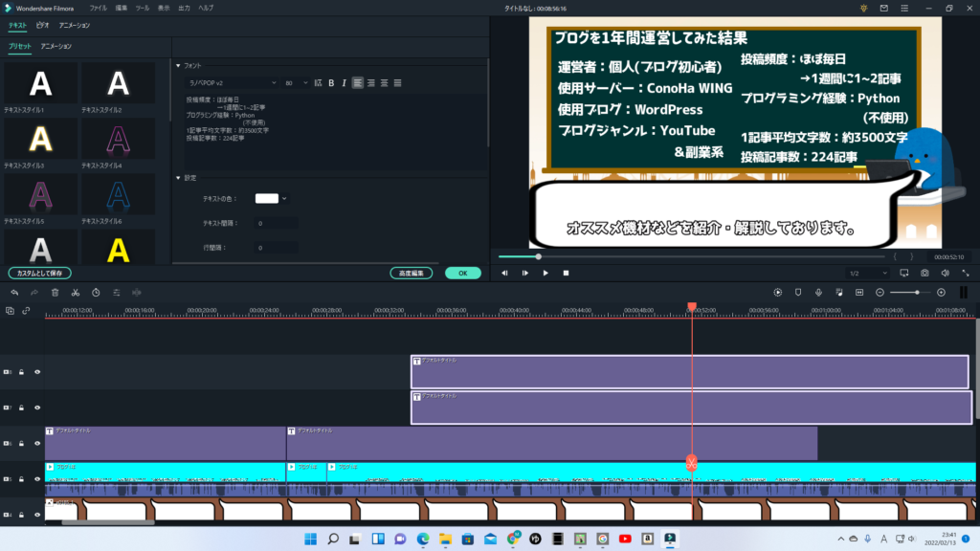Toggle italic text formatting

[345, 83]
